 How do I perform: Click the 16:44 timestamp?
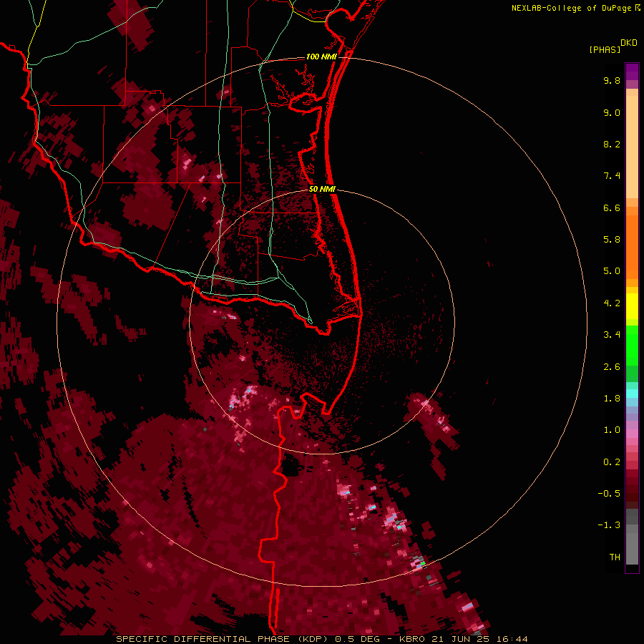(512, 639)
